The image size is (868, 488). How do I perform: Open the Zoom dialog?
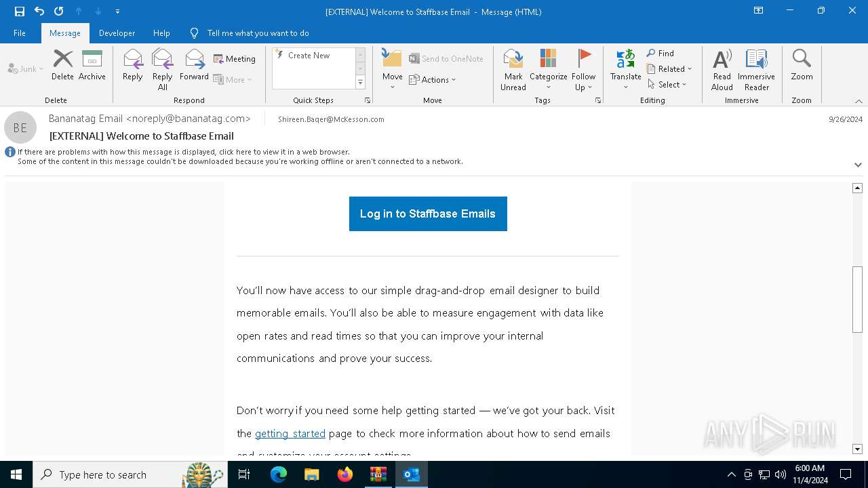(802, 65)
